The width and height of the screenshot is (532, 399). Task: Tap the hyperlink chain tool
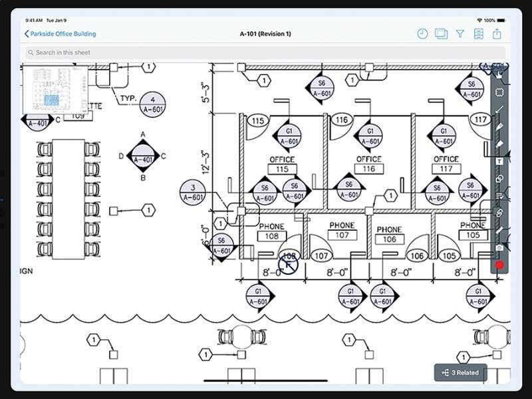[501, 213]
